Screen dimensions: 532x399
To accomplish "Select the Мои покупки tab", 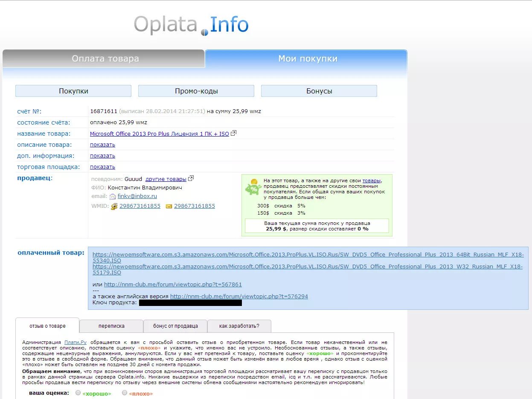I will (306, 58).
